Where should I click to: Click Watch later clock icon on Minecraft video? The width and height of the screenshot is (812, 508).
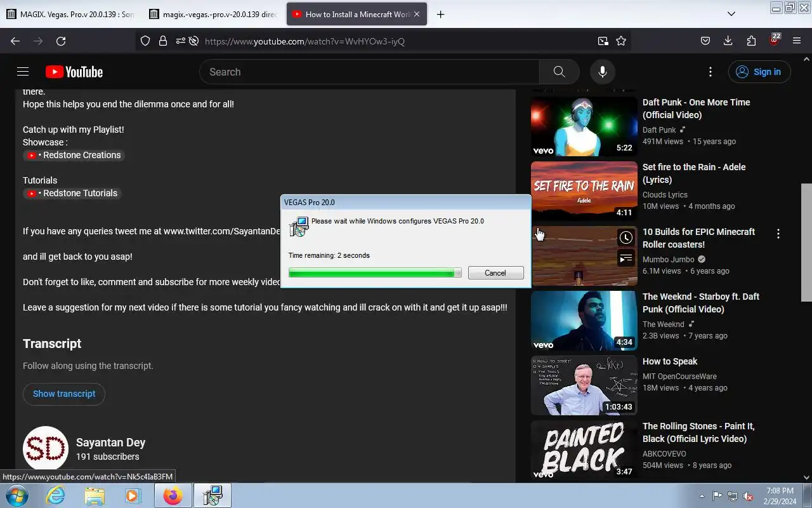(x=625, y=237)
